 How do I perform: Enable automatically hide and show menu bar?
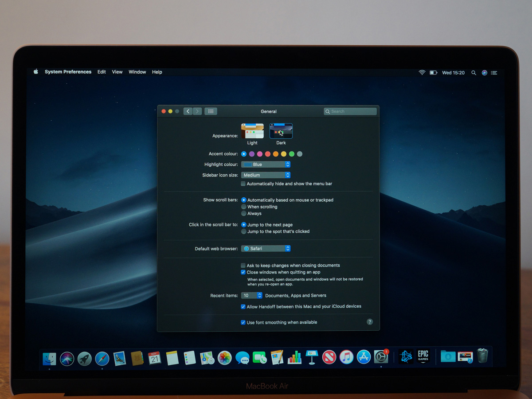(243, 184)
